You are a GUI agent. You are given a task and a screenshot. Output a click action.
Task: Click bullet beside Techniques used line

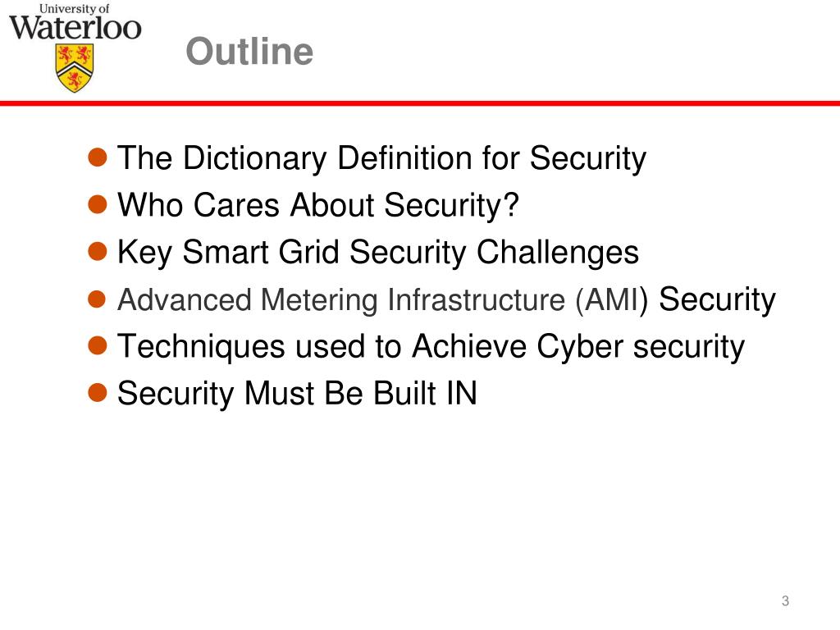tap(98, 345)
